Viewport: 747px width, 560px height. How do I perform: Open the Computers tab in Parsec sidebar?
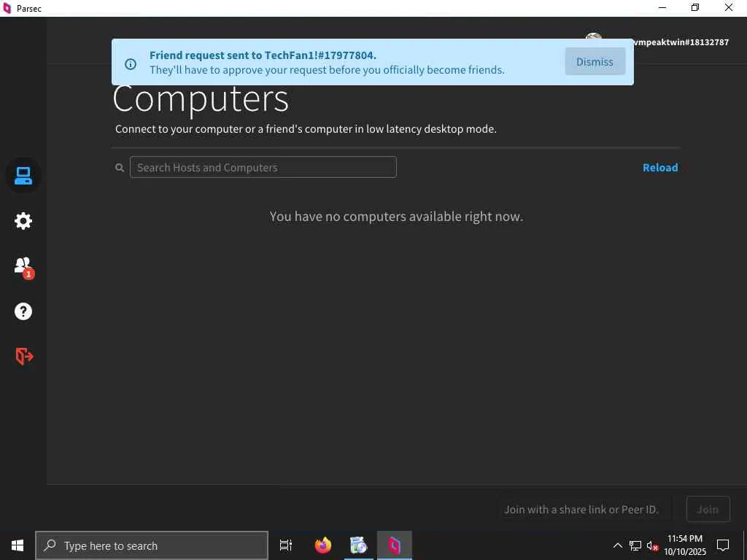[23, 176]
